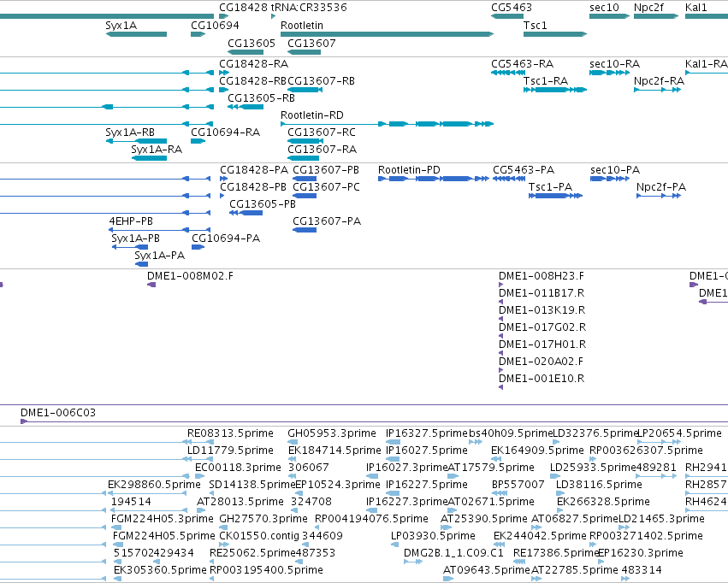Select the FGM224H05.3prime EST
The height and width of the screenshot is (583, 728).
(x=116, y=527)
